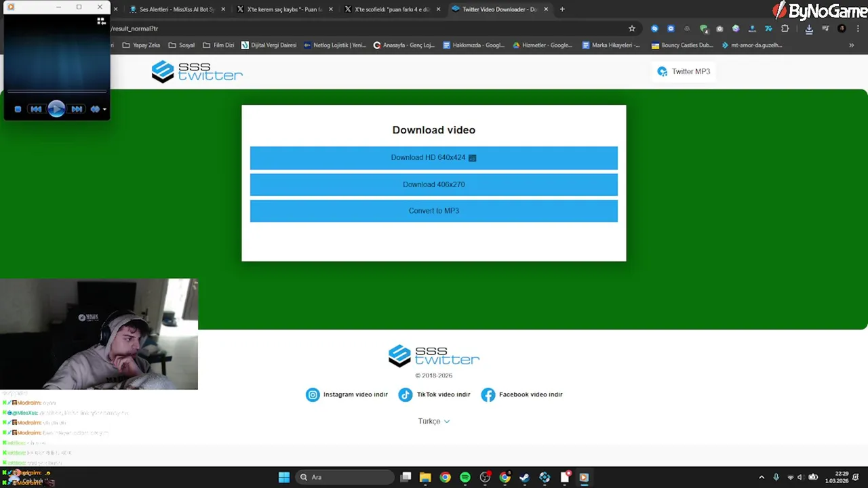Image resolution: width=868 pixels, height=488 pixels.
Task: Open TikTok video indir link
Action: point(434,394)
